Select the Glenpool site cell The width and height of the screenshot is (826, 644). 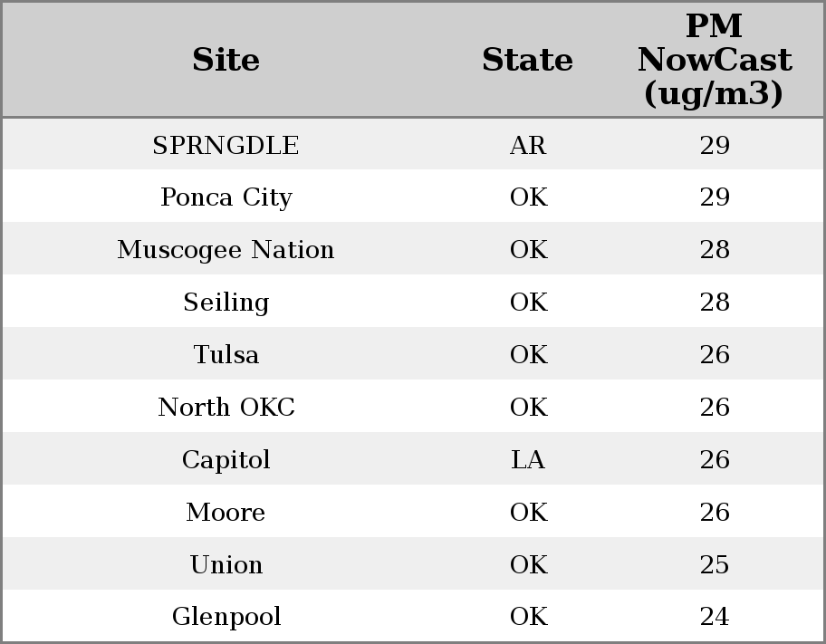click(x=226, y=617)
